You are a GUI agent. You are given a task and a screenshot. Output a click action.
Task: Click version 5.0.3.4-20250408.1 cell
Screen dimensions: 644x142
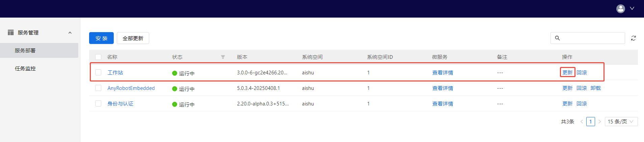(259, 88)
